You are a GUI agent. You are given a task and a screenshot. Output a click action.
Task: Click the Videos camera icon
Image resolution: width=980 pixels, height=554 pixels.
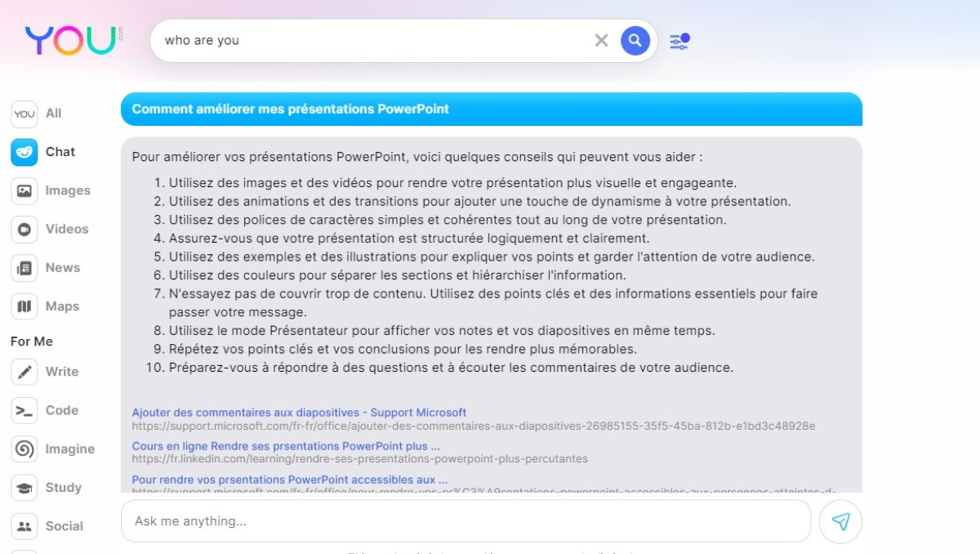(x=24, y=229)
